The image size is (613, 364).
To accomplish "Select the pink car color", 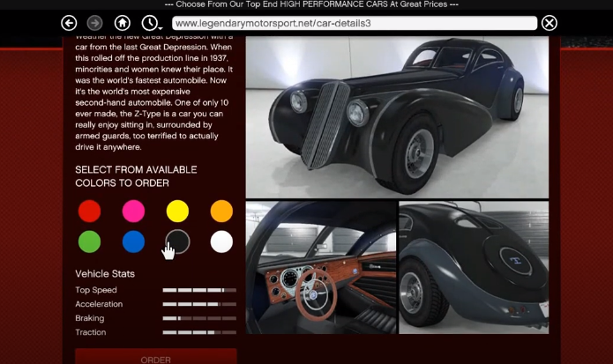I will tap(133, 212).
